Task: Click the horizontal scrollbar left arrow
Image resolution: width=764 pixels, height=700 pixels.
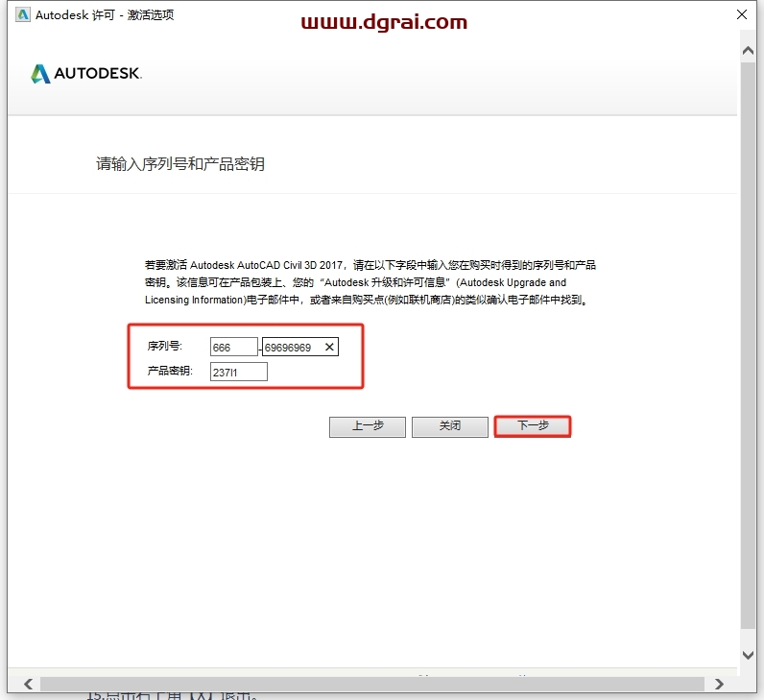Action: (x=29, y=684)
